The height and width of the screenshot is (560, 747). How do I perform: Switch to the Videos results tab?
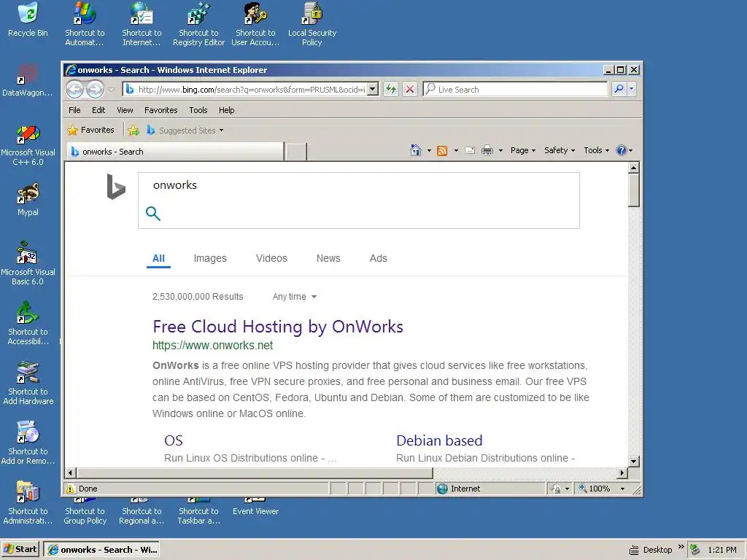coord(271,259)
